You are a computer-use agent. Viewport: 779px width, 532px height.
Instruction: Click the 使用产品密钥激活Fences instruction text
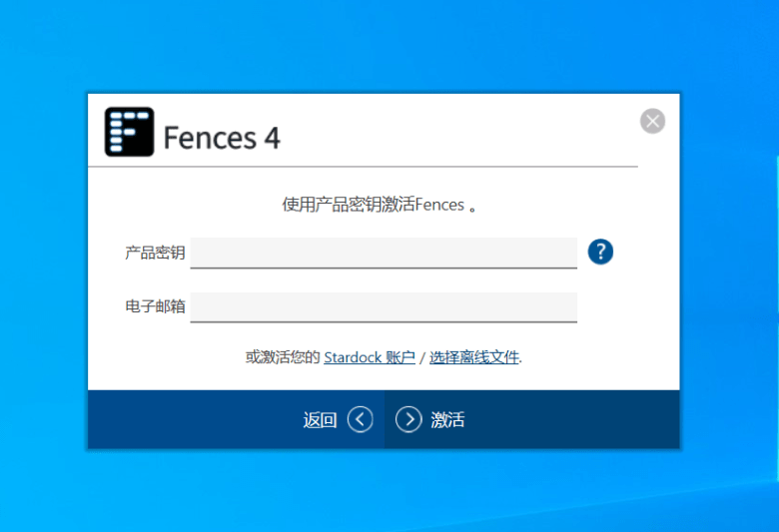[380, 205]
